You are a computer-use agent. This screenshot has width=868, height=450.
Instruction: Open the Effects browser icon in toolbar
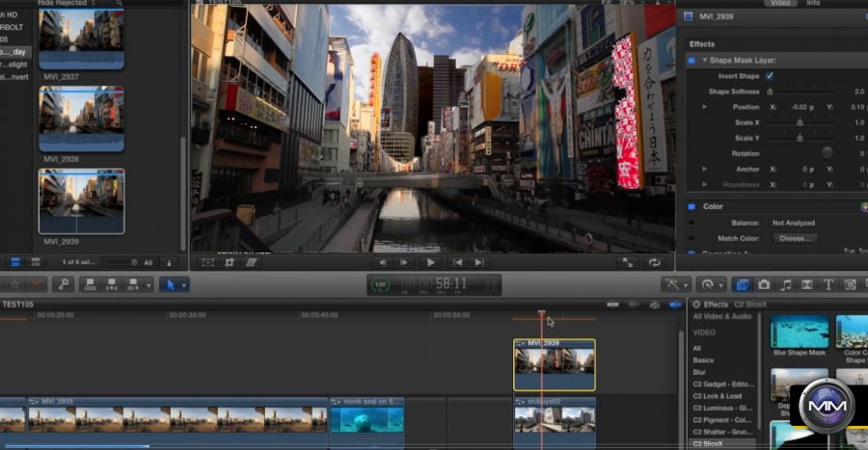coord(743,284)
